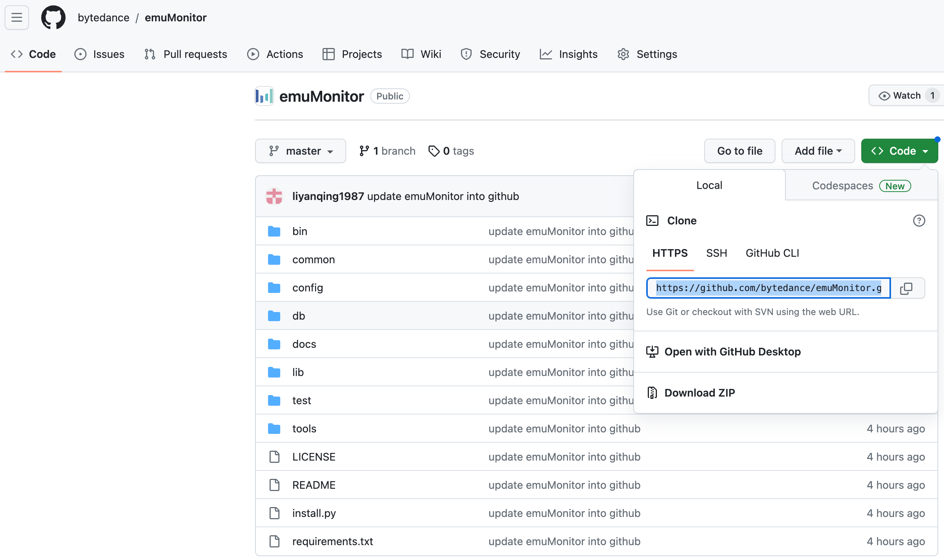Click the emuMonitor repository title heading
The height and width of the screenshot is (560, 944).
(x=321, y=96)
